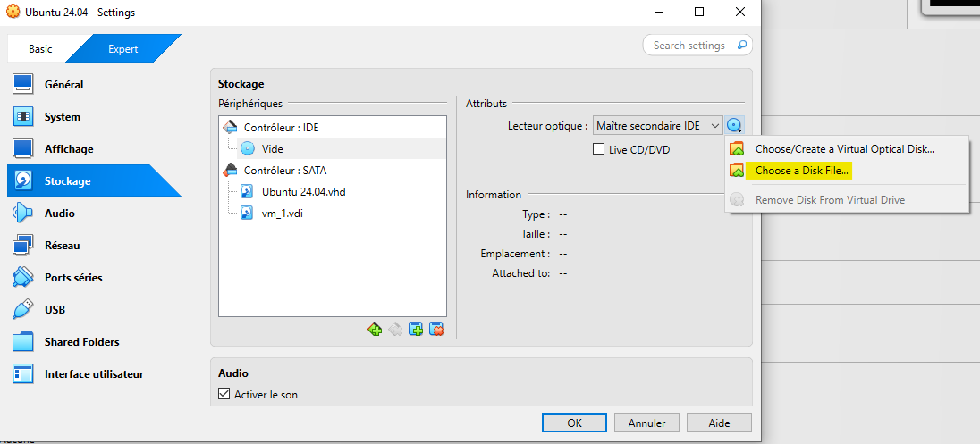
Task: Enable the Live CD/DVD checkbox
Action: [599, 149]
